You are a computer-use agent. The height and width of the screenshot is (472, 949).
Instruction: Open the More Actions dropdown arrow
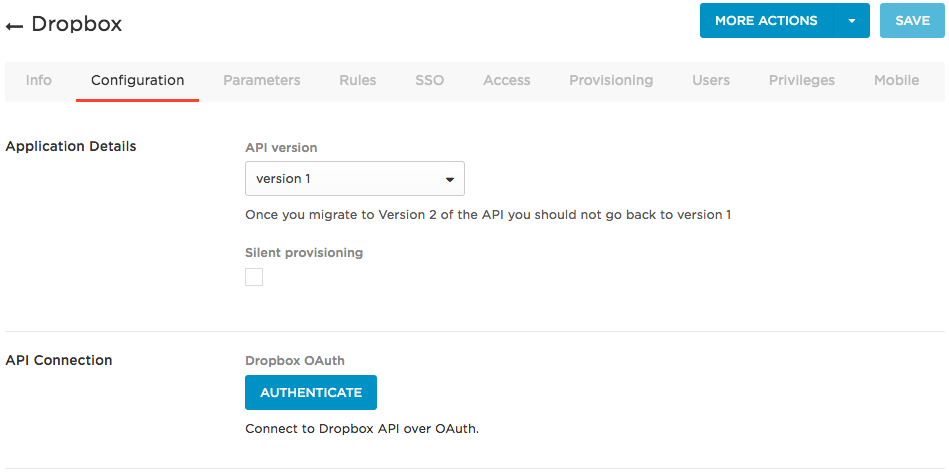852,21
